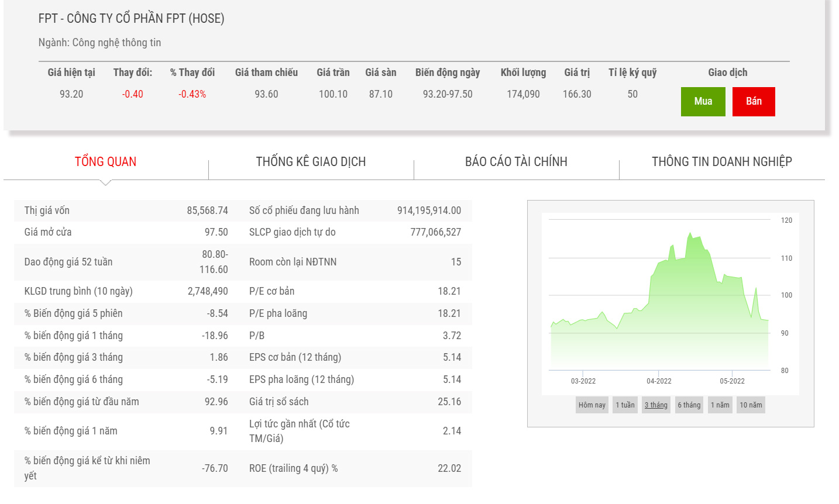Viewport: 839px width, 504px height.
Task: Open the TỔNG QUAN tab
Action: click(x=105, y=162)
